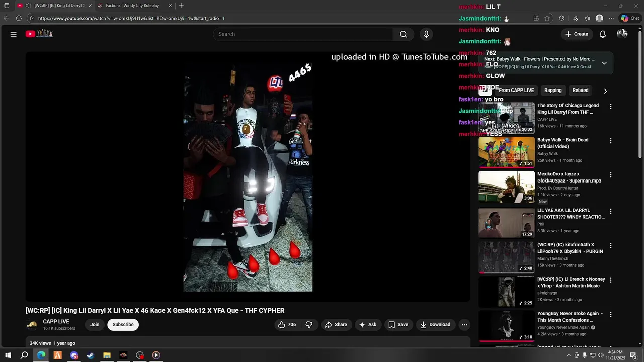Open File Explorer from the taskbar

coord(107,355)
